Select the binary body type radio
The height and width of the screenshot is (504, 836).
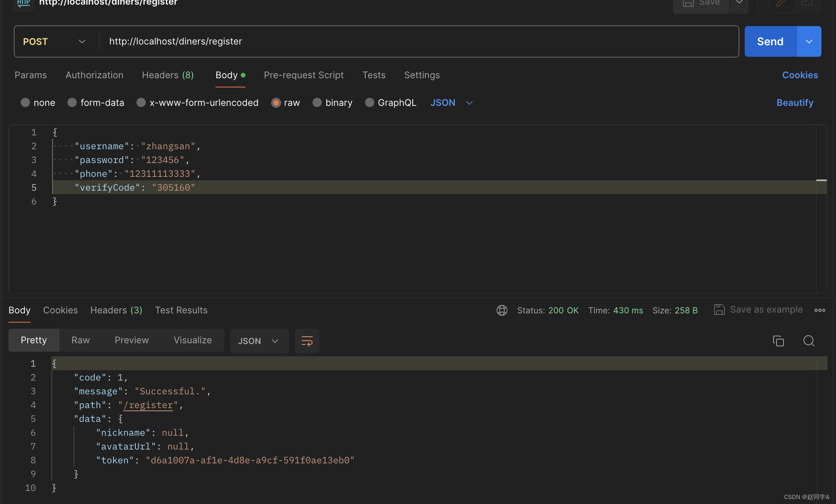tap(317, 103)
